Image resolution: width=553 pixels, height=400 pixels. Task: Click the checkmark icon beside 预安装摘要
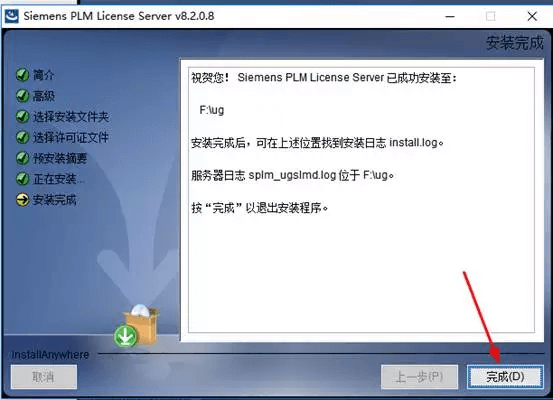(23, 158)
